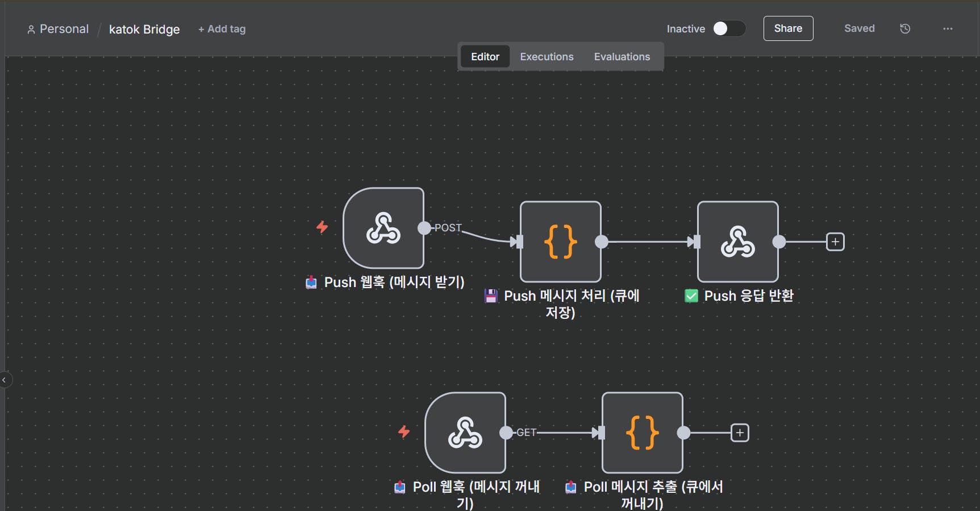
Task: Switch to the Editor tab
Action: tap(485, 57)
